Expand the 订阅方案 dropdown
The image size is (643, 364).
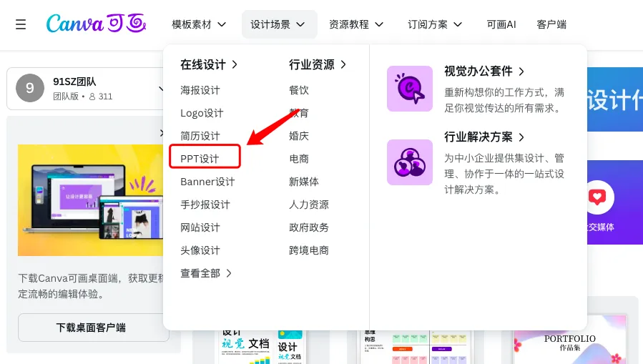click(x=435, y=24)
